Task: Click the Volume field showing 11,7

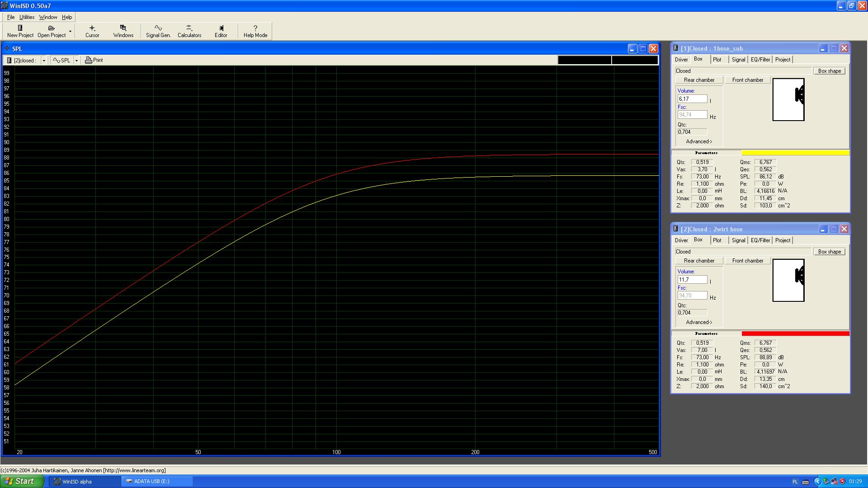Action: pyautogui.click(x=692, y=280)
